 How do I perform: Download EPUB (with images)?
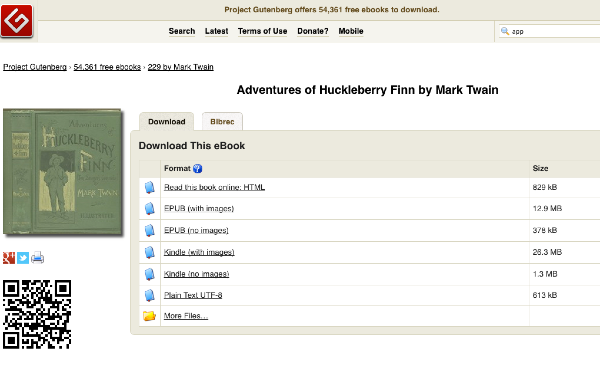[x=199, y=209]
